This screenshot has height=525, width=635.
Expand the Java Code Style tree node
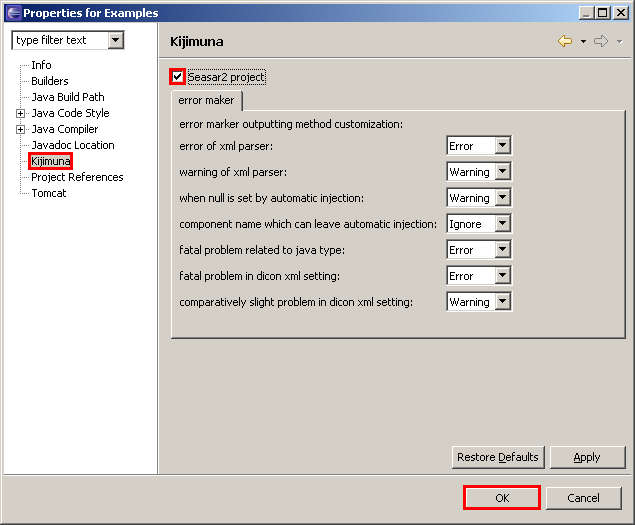[20, 113]
